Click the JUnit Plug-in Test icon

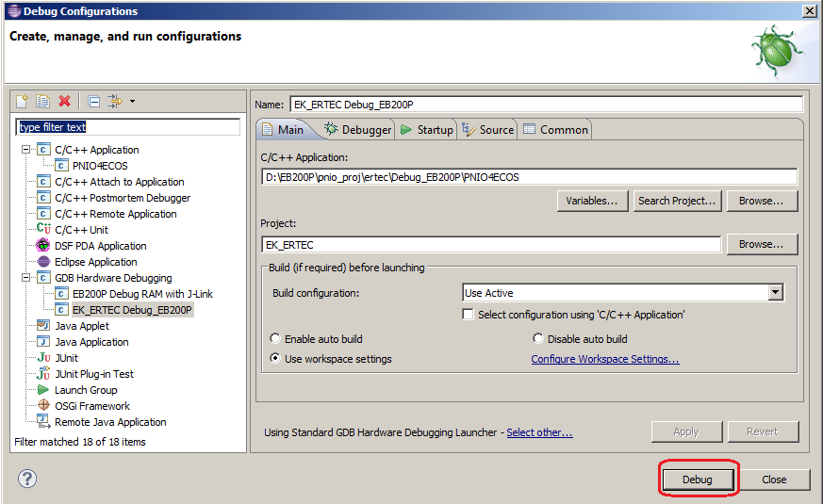43,373
